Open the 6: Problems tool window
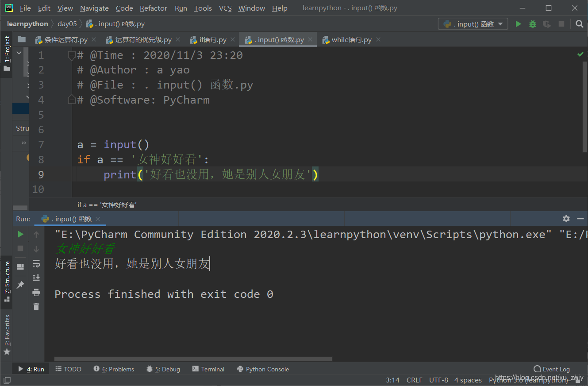Viewport: 588px width, 386px height. click(114, 369)
